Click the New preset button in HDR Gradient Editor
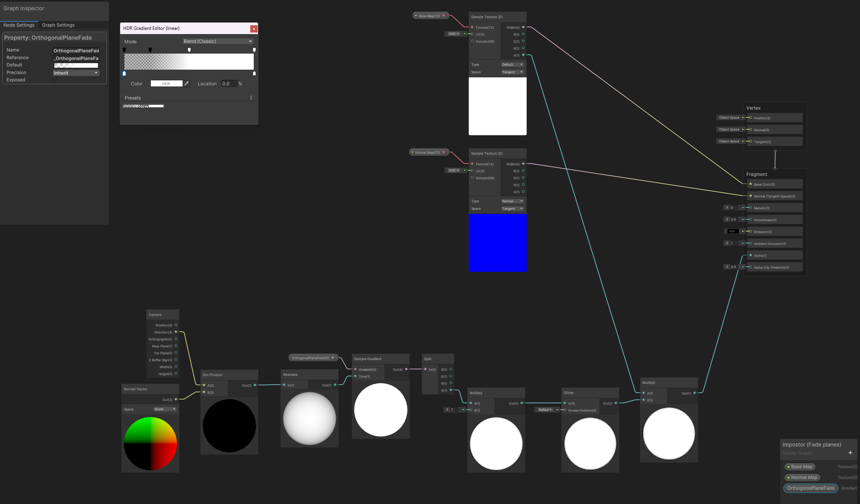The image size is (860, 504). [143, 106]
